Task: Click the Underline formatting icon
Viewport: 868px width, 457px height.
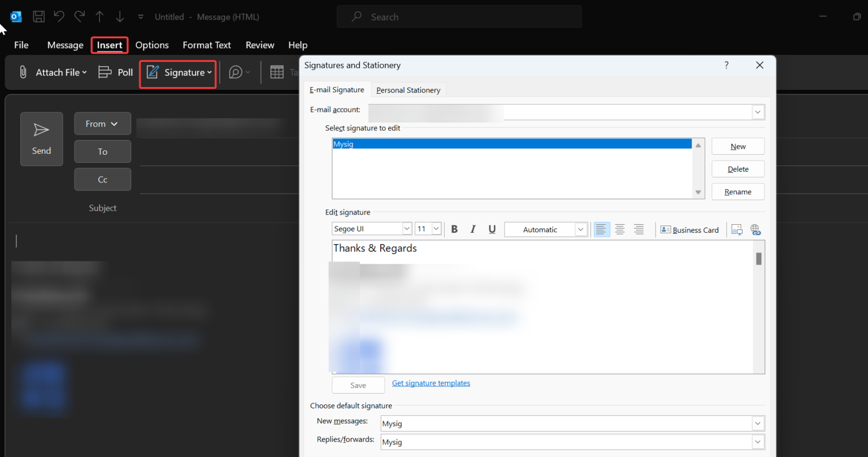Action: click(492, 229)
